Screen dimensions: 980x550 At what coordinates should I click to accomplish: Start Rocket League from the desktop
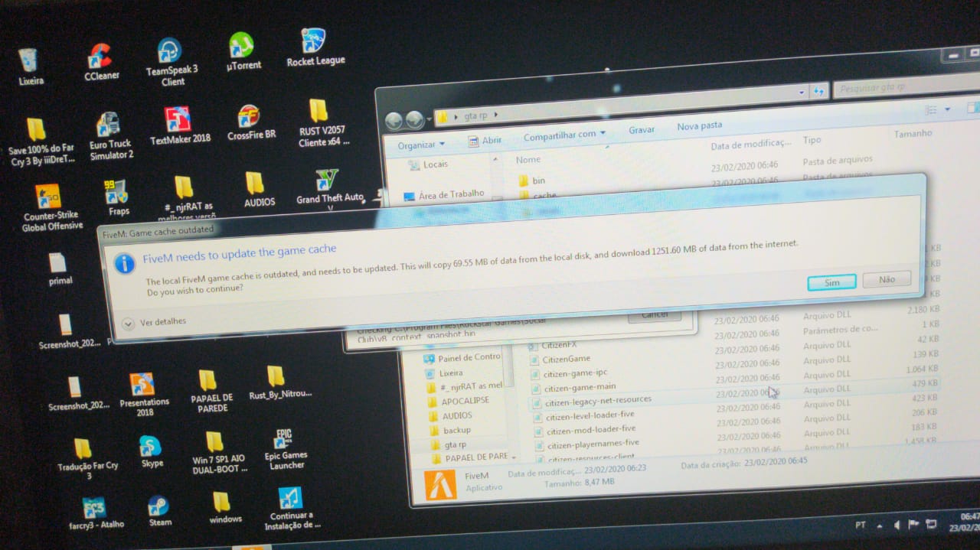pos(315,47)
